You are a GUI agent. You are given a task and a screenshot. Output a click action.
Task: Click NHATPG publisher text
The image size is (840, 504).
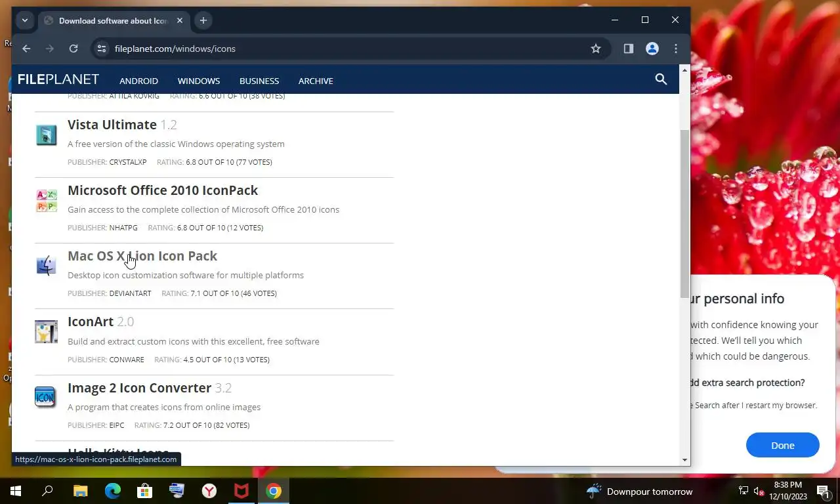123,228
